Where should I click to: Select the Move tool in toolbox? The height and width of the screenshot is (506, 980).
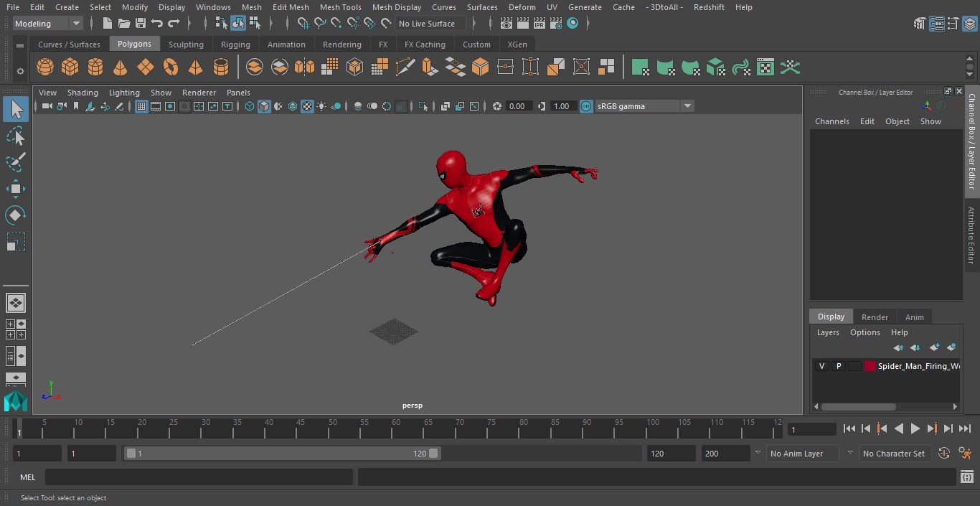coord(16,189)
